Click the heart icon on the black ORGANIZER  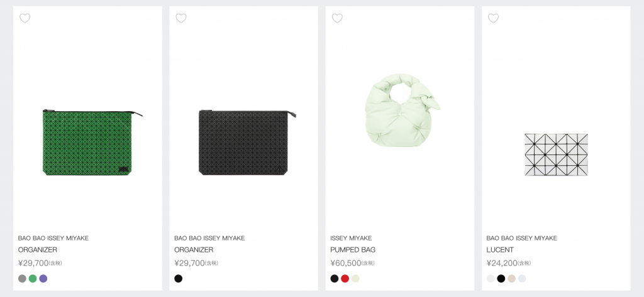(180, 18)
